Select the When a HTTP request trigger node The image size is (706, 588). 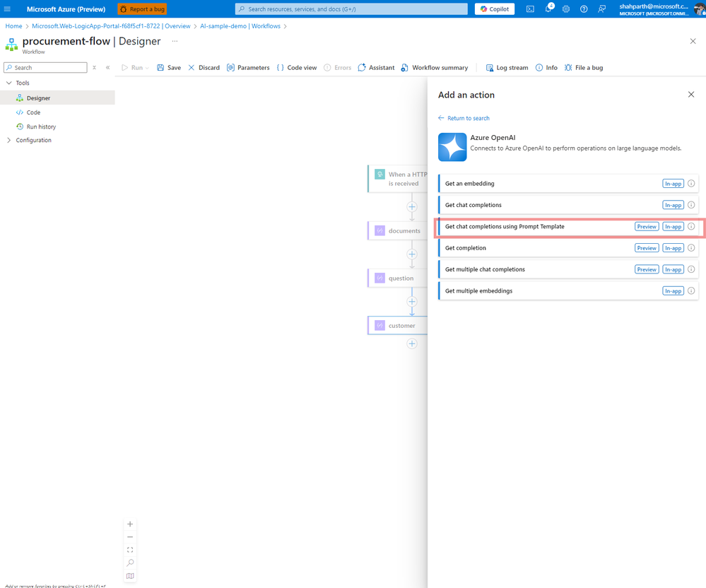point(398,179)
